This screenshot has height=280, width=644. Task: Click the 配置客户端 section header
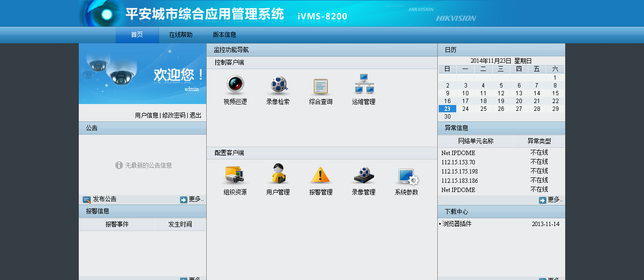[x=322, y=153]
